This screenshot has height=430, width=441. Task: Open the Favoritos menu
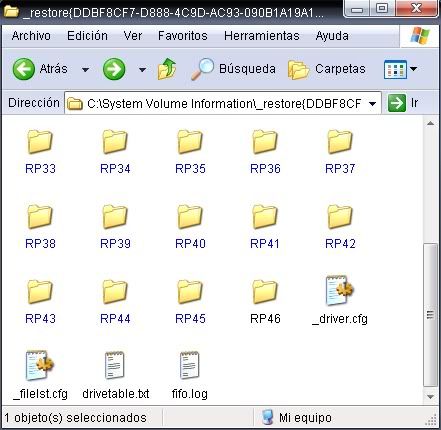coord(183,36)
